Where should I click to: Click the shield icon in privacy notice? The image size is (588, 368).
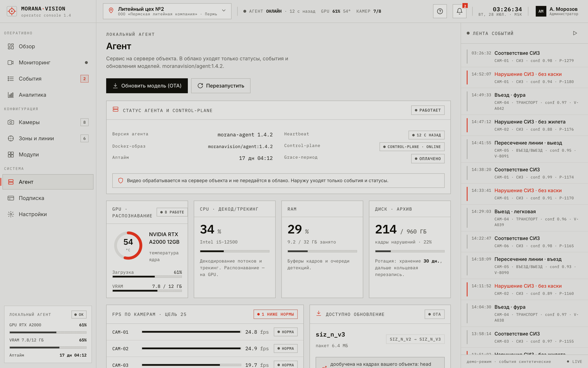(120, 181)
